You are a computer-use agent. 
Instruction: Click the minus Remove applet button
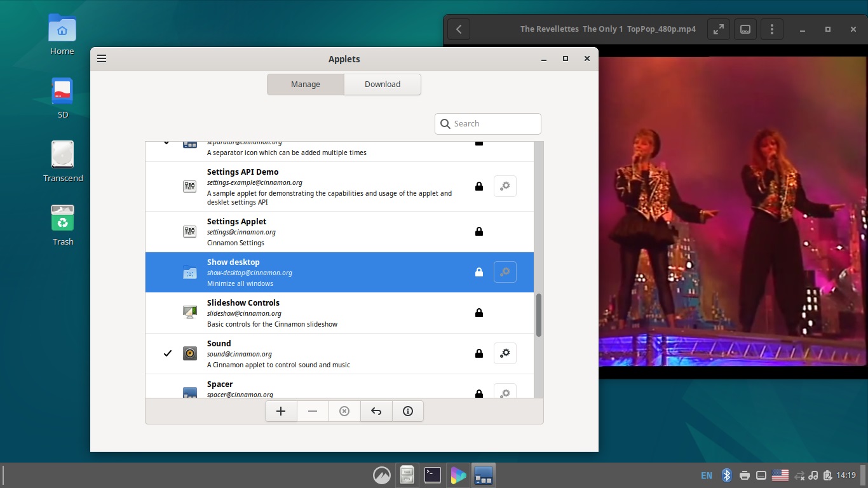(x=313, y=411)
